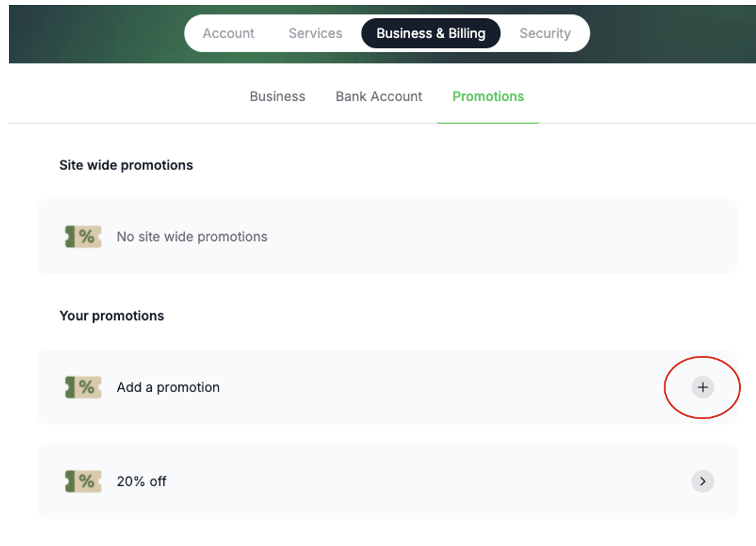Click the Site wide promotions heading
This screenshot has height=546, width=756.
point(126,165)
